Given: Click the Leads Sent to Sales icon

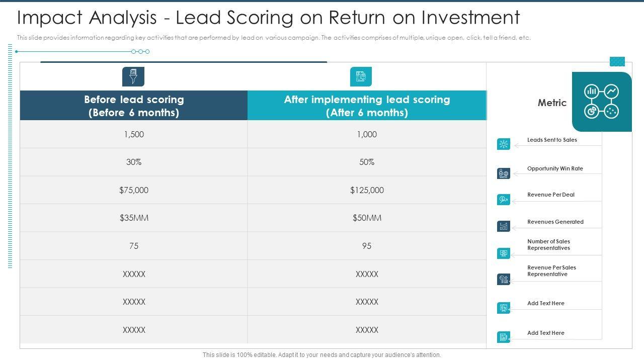Looking at the screenshot, I should click(504, 144).
